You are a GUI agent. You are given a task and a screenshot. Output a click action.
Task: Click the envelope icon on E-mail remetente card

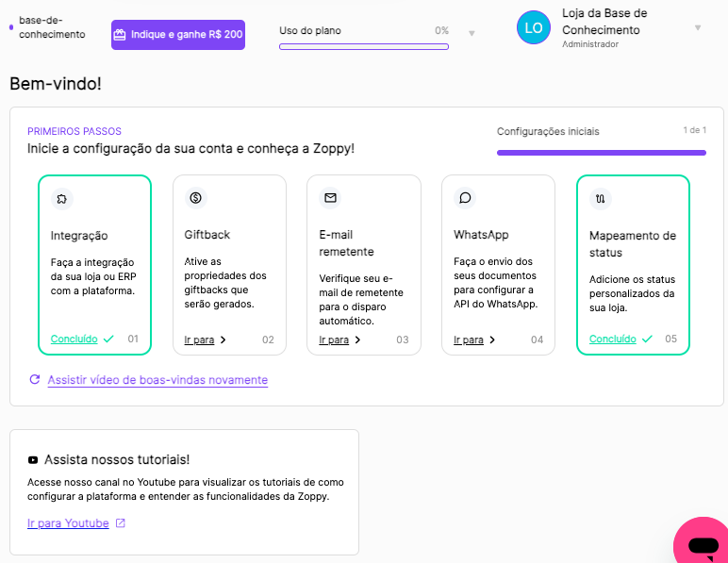330,198
